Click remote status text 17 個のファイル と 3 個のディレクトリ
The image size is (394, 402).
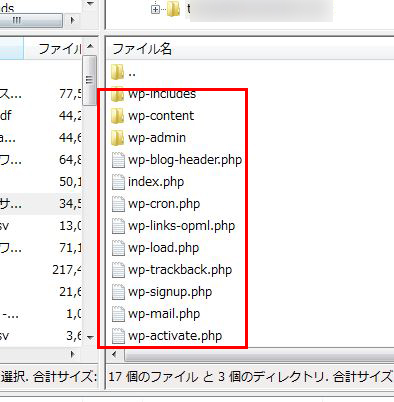tap(218, 377)
